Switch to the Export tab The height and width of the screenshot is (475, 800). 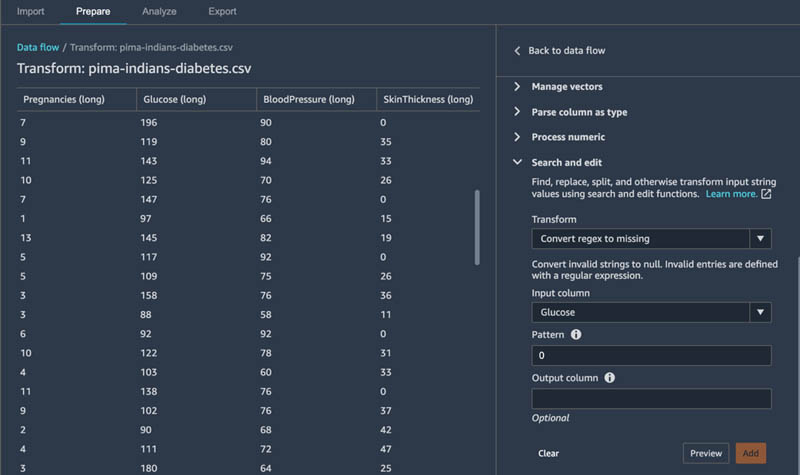[222, 11]
